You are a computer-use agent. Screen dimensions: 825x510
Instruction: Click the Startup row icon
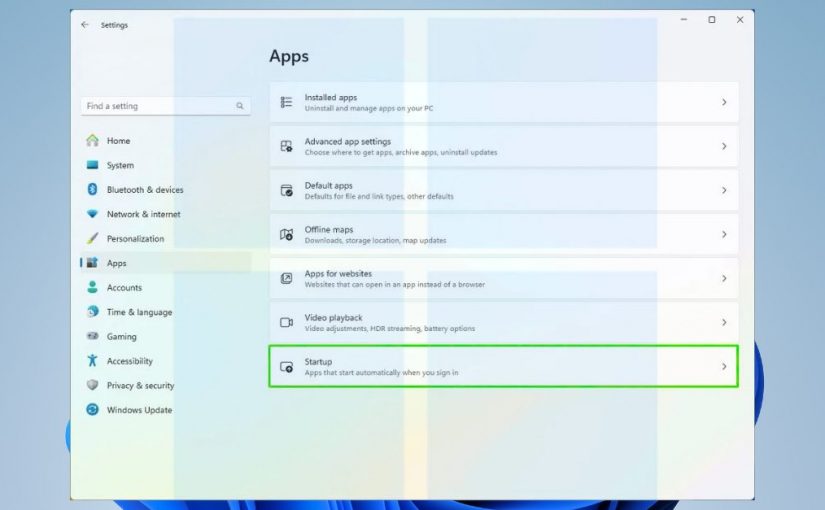286,366
